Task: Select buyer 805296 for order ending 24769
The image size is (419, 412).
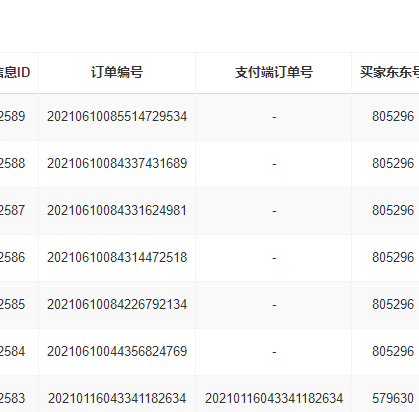Action: point(393,351)
